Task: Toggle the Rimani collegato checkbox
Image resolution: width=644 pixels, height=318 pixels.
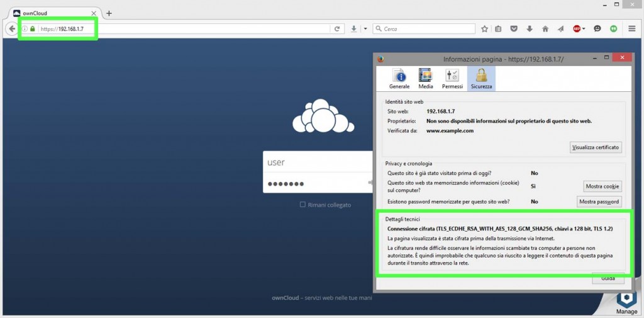Action: [x=303, y=205]
